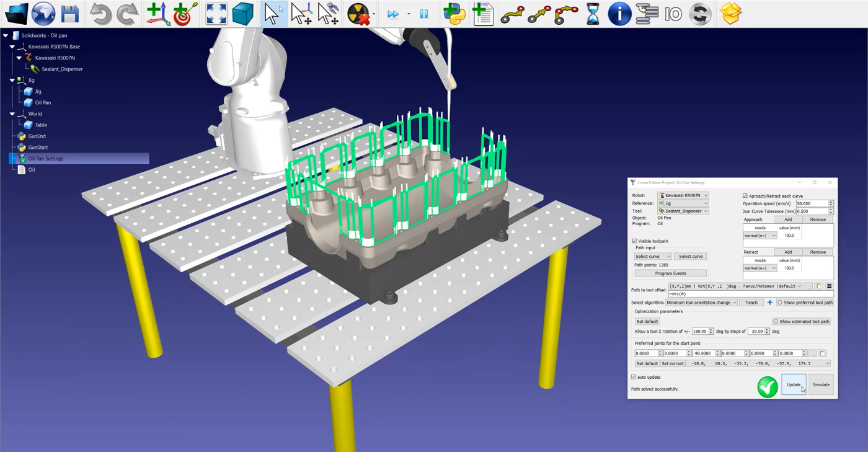
Task: Add a new reference frame from the toolbar
Action: [158, 13]
